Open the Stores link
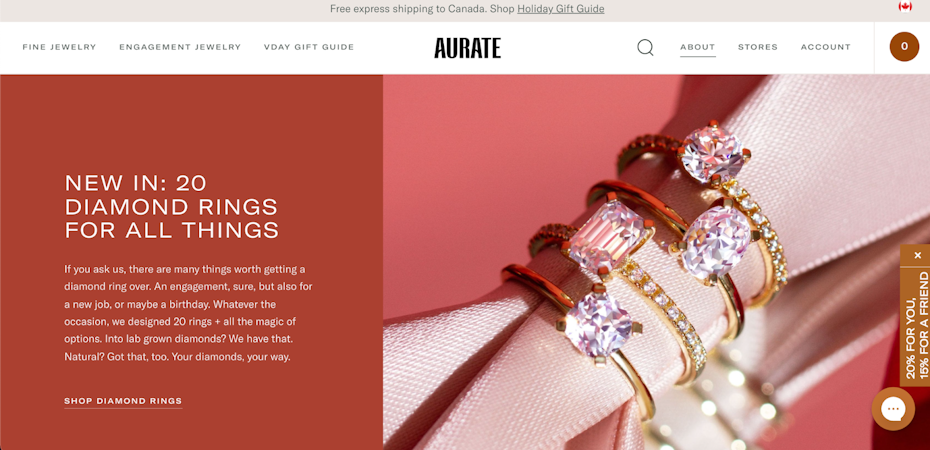This screenshot has width=930, height=450. pyautogui.click(x=757, y=47)
